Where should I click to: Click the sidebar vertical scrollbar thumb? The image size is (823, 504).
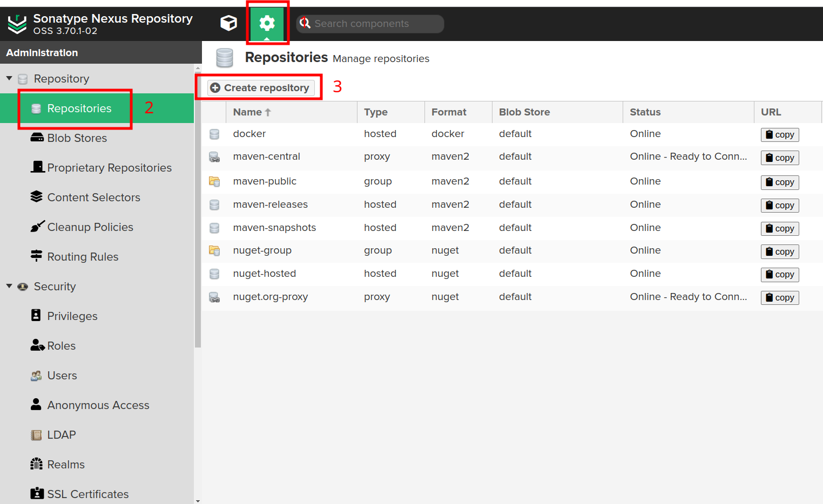[198, 209]
